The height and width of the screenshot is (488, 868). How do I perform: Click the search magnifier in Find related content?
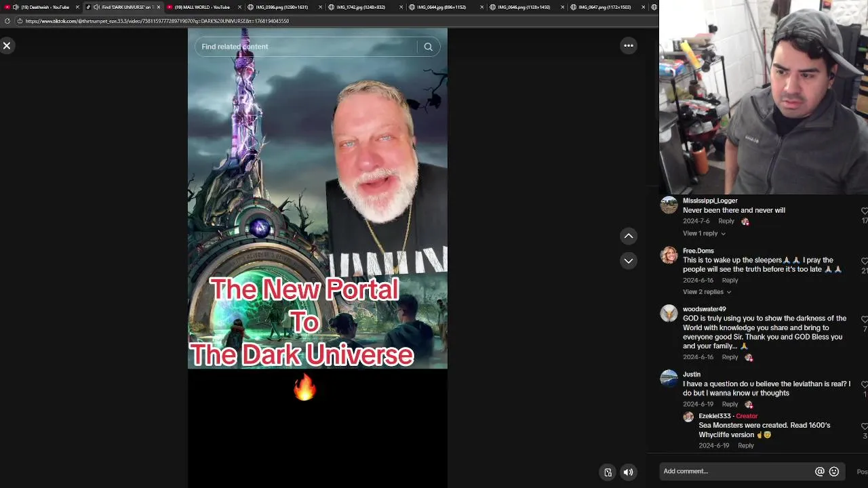(428, 47)
